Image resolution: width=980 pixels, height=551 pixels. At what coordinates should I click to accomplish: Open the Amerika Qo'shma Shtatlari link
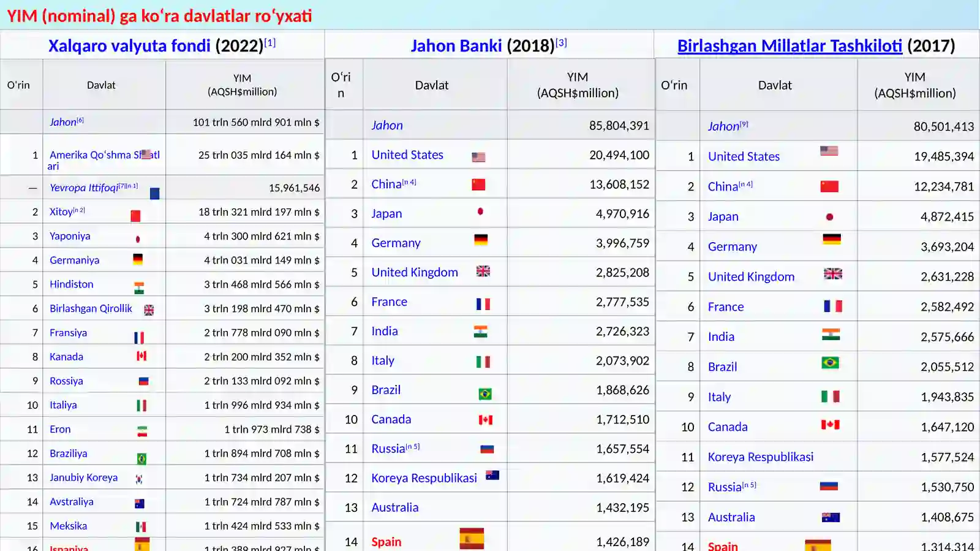(104, 160)
